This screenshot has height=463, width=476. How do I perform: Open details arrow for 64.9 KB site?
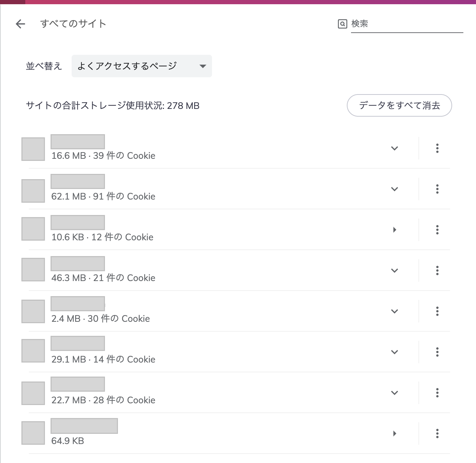(395, 433)
